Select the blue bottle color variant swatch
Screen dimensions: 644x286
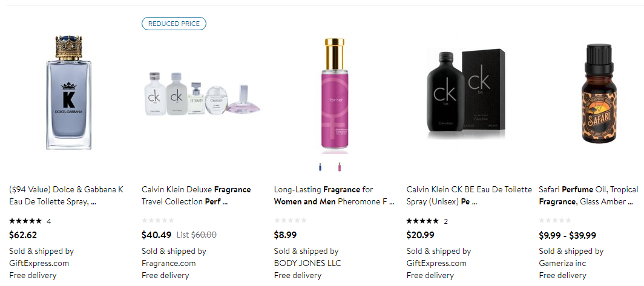pos(320,167)
